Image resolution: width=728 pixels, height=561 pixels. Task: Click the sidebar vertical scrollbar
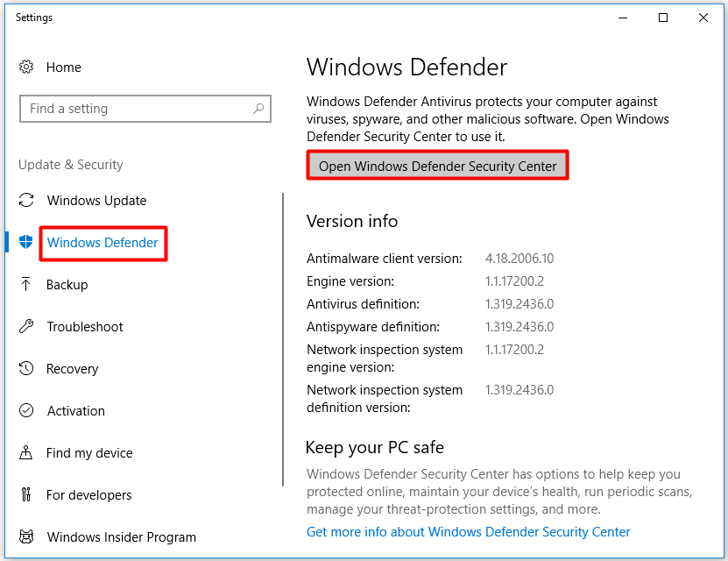pos(283,339)
